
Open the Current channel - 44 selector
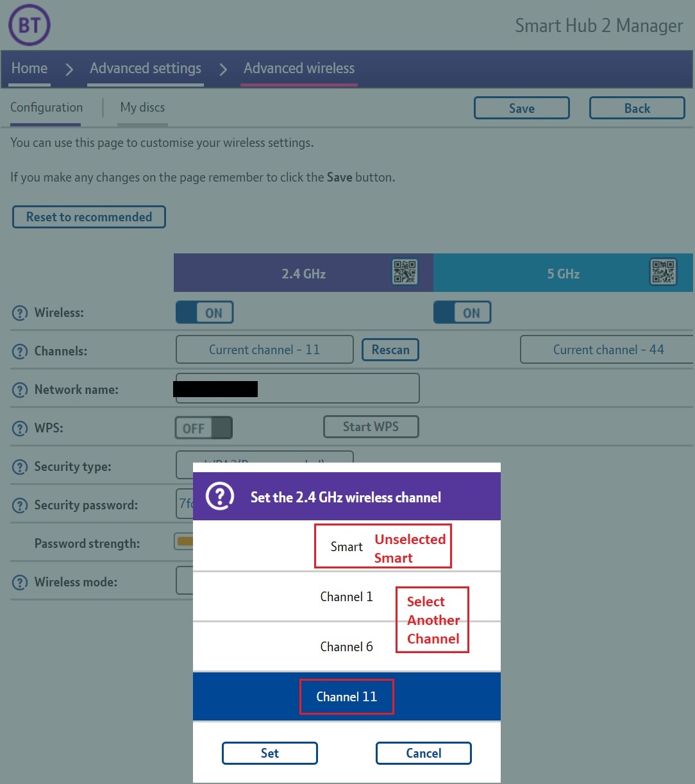[x=607, y=349]
